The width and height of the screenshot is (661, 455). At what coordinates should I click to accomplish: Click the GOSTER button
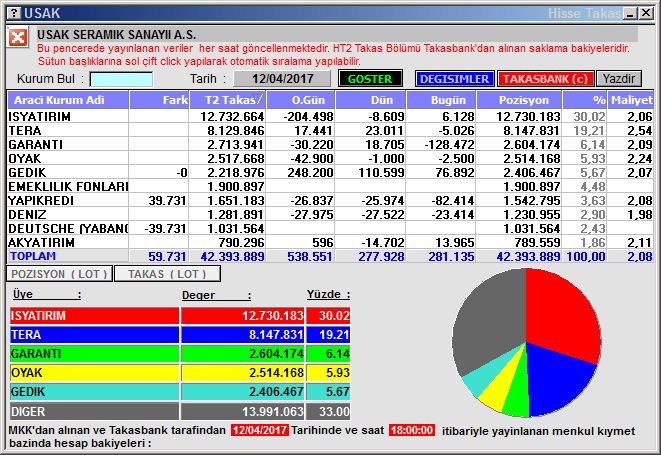(370, 79)
